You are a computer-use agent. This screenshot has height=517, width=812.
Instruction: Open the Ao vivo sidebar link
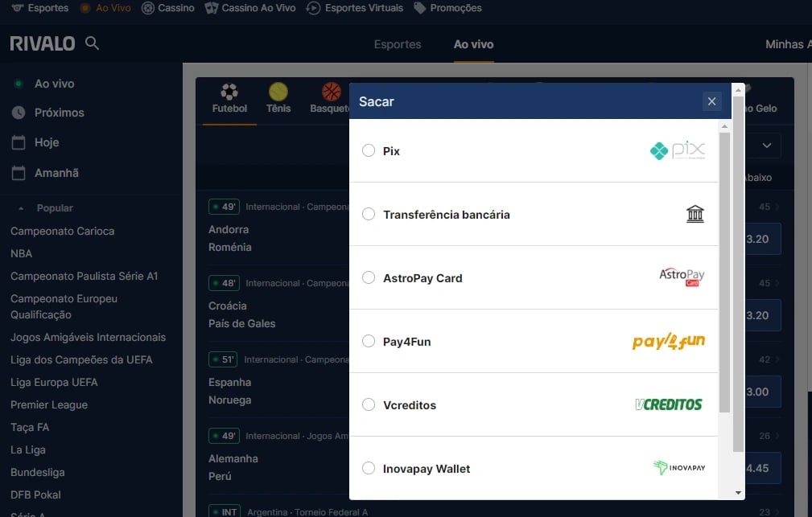(x=54, y=84)
